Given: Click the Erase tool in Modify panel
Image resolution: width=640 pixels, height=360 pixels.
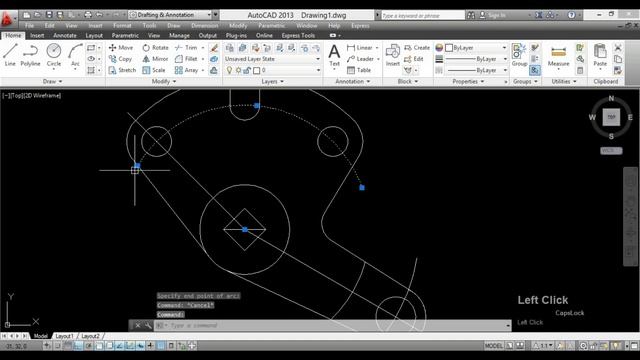Looking at the screenshot, I should pos(214,48).
